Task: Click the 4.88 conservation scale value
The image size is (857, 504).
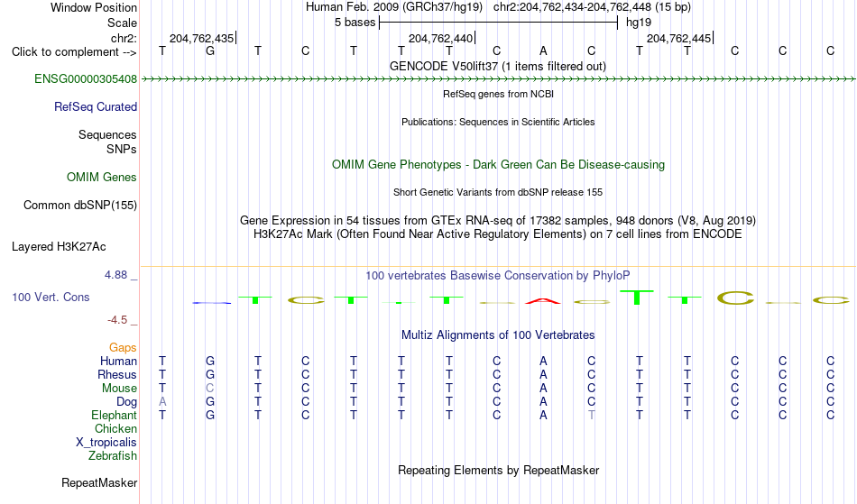Action: (x=115, y=275)
